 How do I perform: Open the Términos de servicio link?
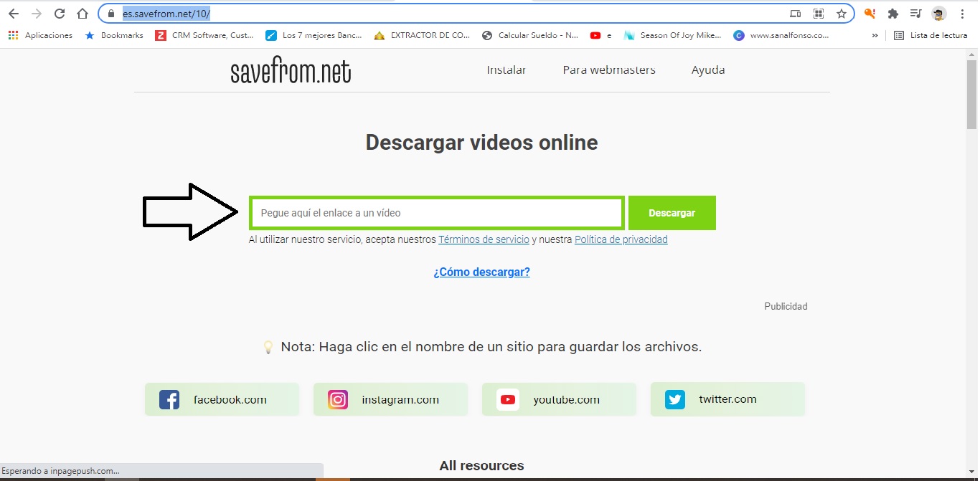(x=484, y=239)
